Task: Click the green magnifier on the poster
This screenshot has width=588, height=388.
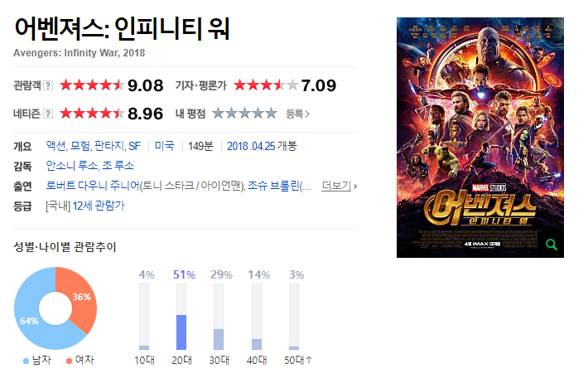Action: pyautogui.click(x=552, y=245)
